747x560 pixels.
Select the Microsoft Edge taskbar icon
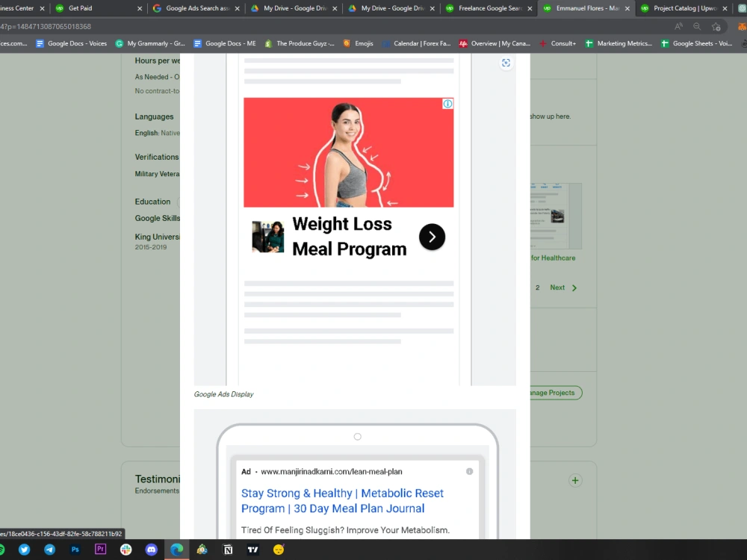177,550
